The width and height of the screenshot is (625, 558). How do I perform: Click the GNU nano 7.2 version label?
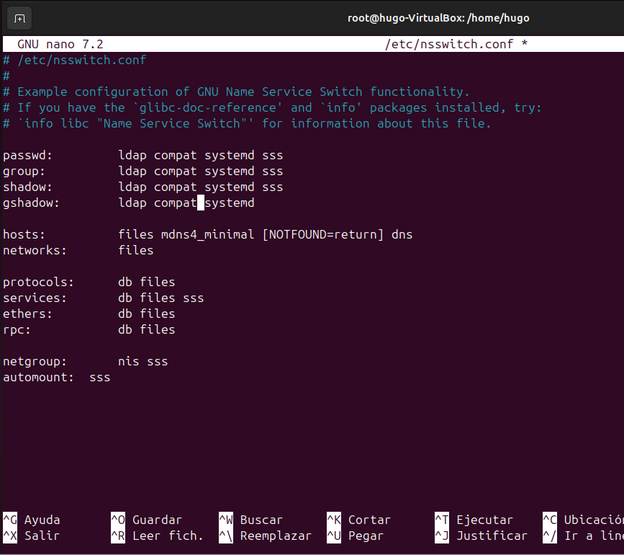[60, 45]
